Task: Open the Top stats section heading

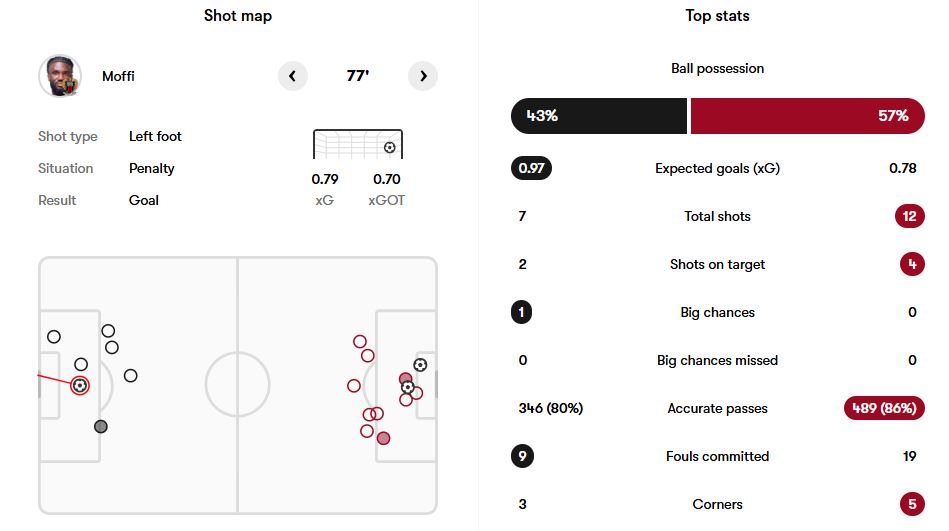Action: 717,16
